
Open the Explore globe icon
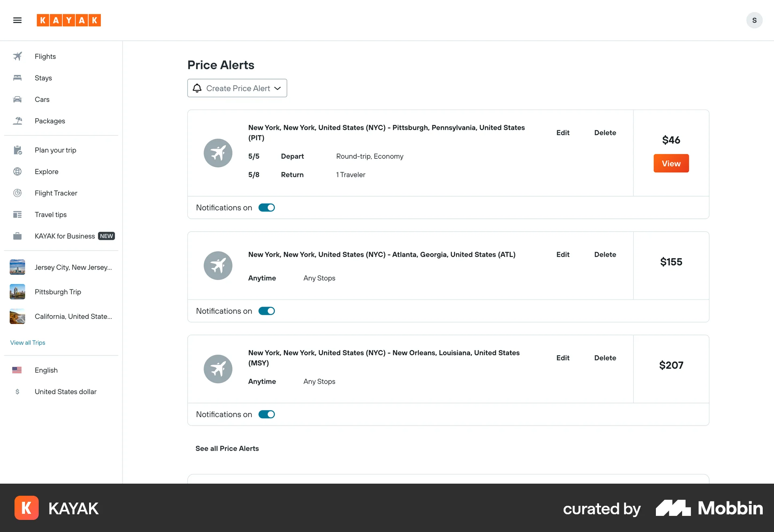[18, 171]
